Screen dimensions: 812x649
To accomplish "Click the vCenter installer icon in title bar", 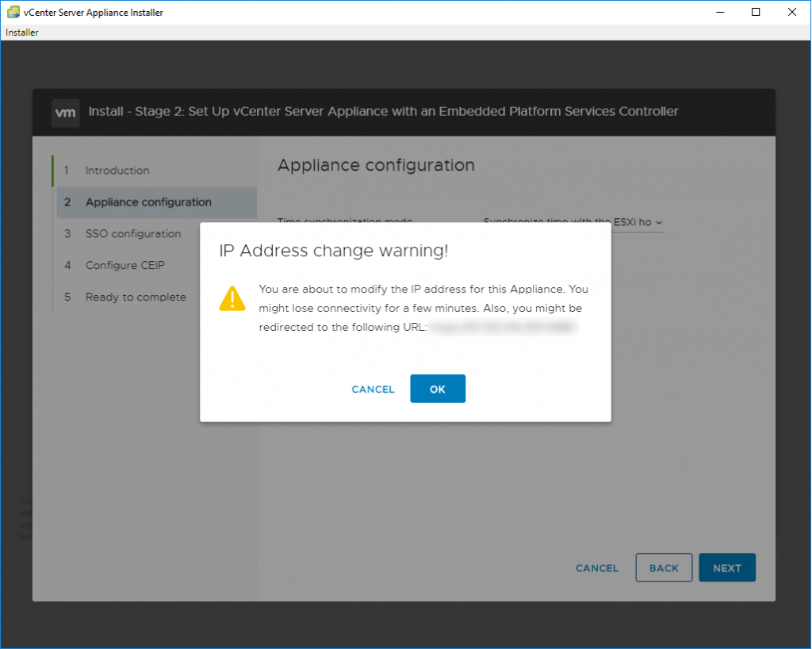I will point(13,12).
